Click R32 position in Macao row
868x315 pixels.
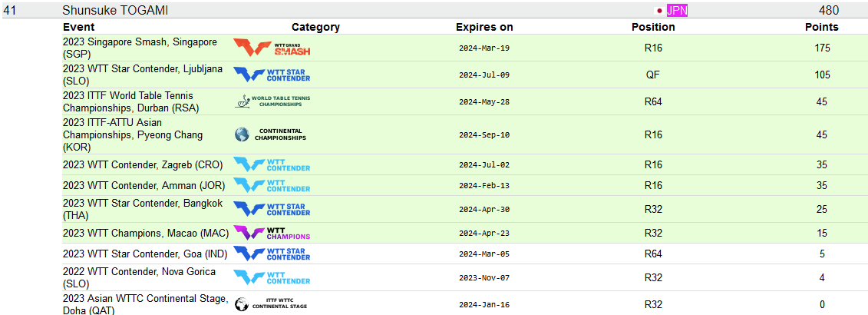pyautogui.click(x=653, y=233)
